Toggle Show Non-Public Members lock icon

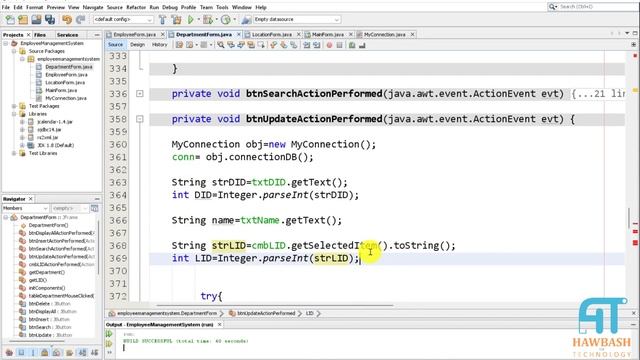coord(45,352)
